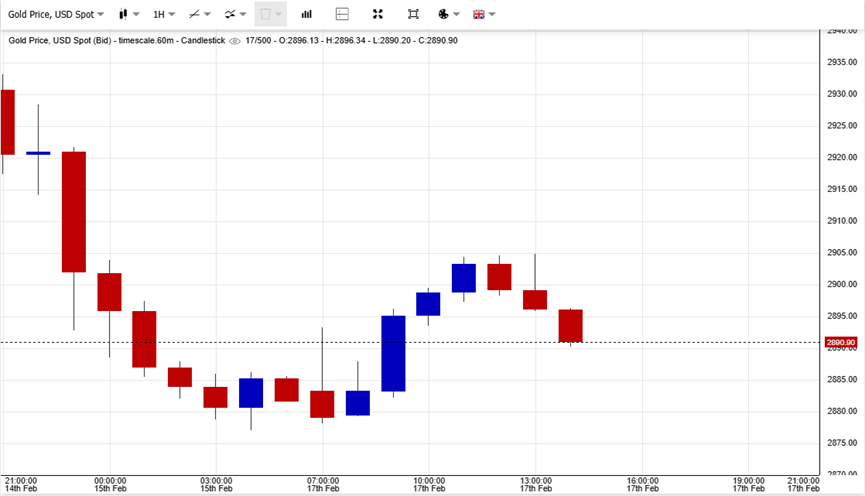Open the UK flag language selector
This screenshot has width=865, height=496.
click(484, 14)
